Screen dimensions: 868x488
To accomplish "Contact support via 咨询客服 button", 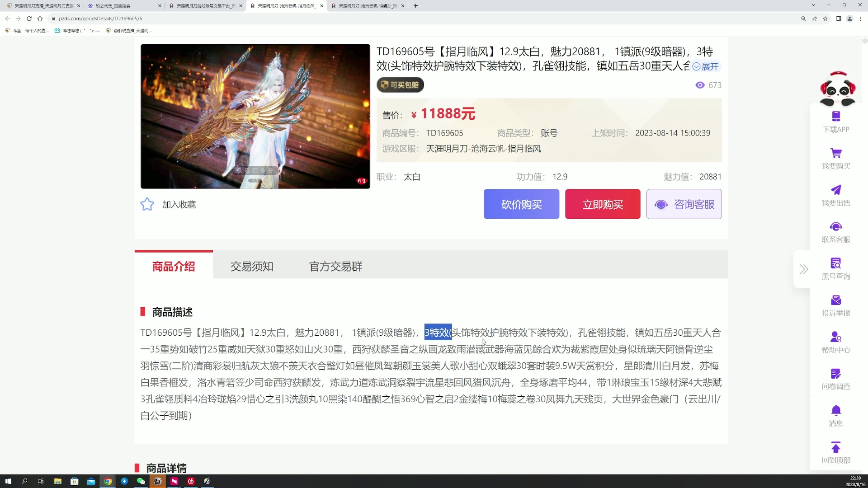I will click(684, 204).
